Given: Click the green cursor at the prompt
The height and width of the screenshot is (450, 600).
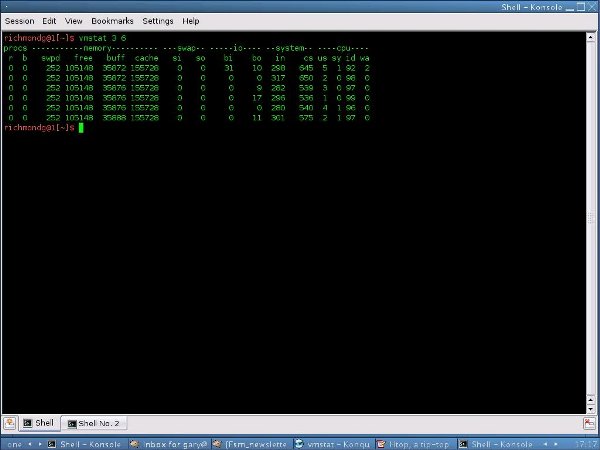Looking at the screenshot, I should pyautogui.click(x=81, y=128).
